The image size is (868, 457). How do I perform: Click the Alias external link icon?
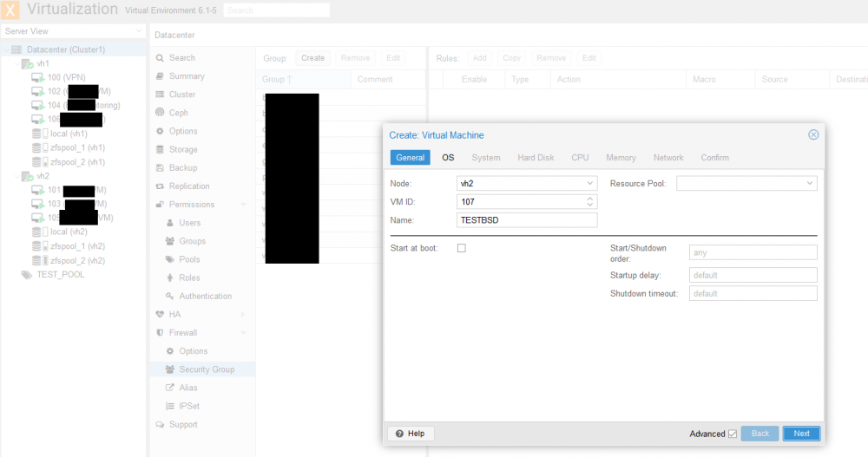coord(170,388)
